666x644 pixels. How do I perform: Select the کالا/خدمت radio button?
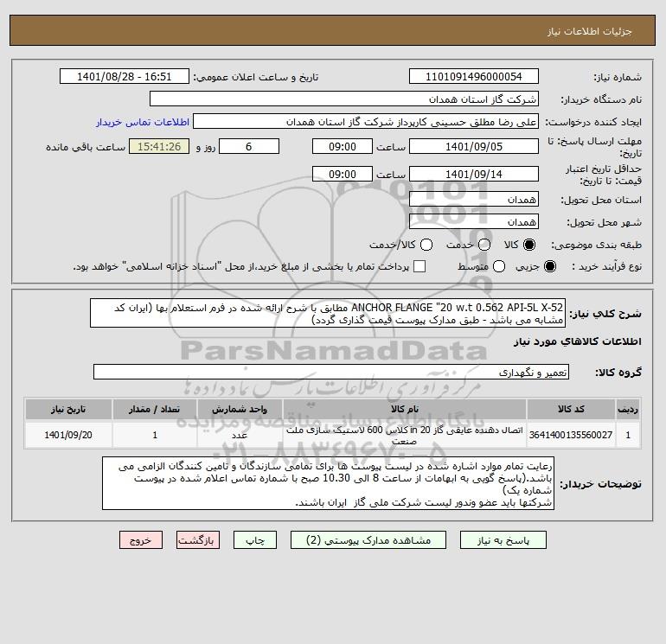[426, 245]
